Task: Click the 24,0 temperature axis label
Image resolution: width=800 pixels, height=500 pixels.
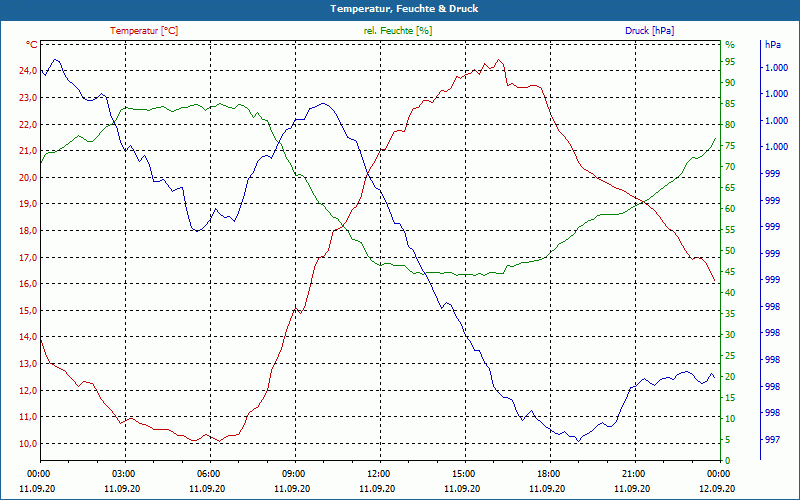Action: click(28, 71)
